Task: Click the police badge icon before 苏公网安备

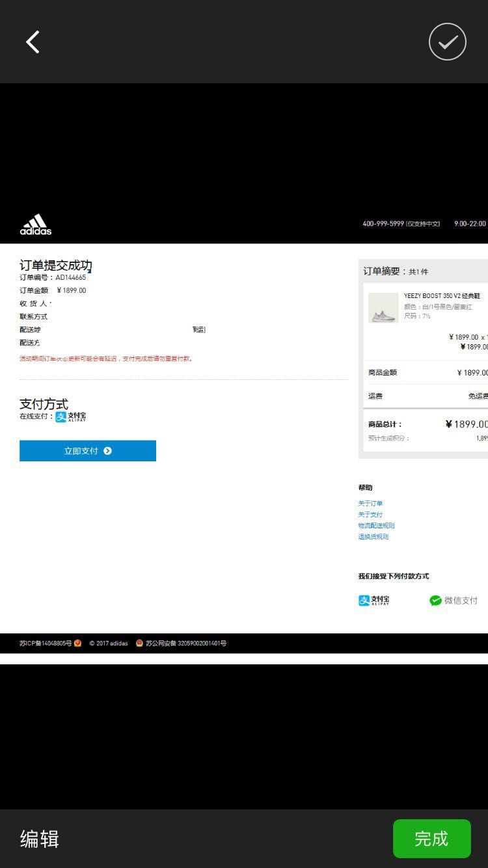Action: coord(139,644)
